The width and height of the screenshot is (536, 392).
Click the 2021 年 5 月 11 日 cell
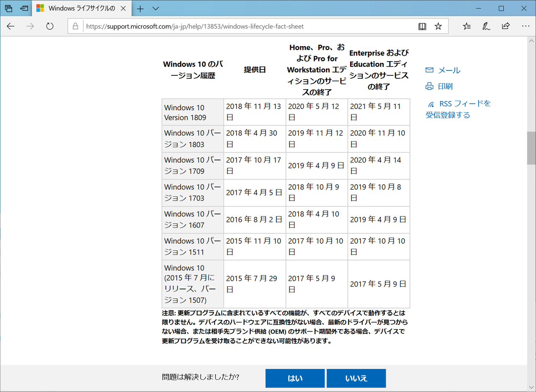pyautogui.click(x=379, y=112)
